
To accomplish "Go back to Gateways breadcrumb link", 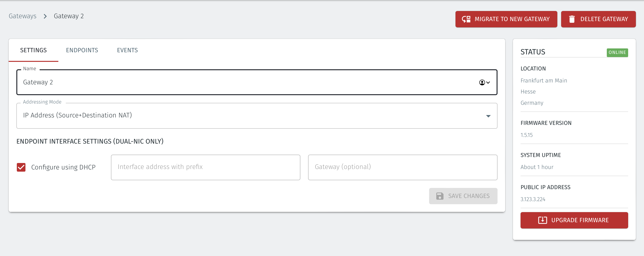I will pyautogui.click(x=23, y=16).
